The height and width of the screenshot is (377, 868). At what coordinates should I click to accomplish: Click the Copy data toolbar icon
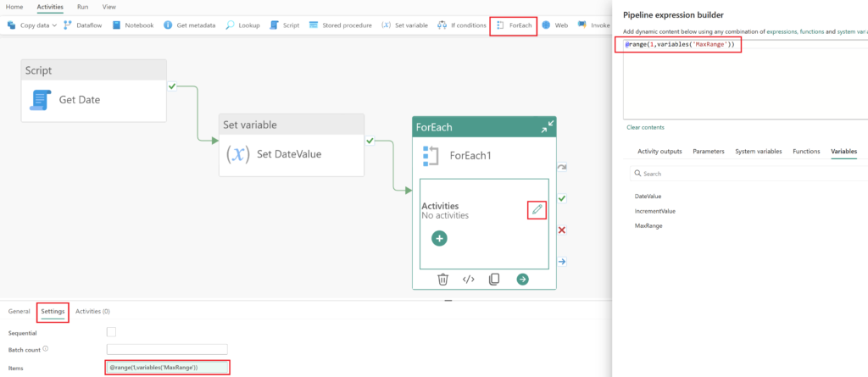pos(11,25)
